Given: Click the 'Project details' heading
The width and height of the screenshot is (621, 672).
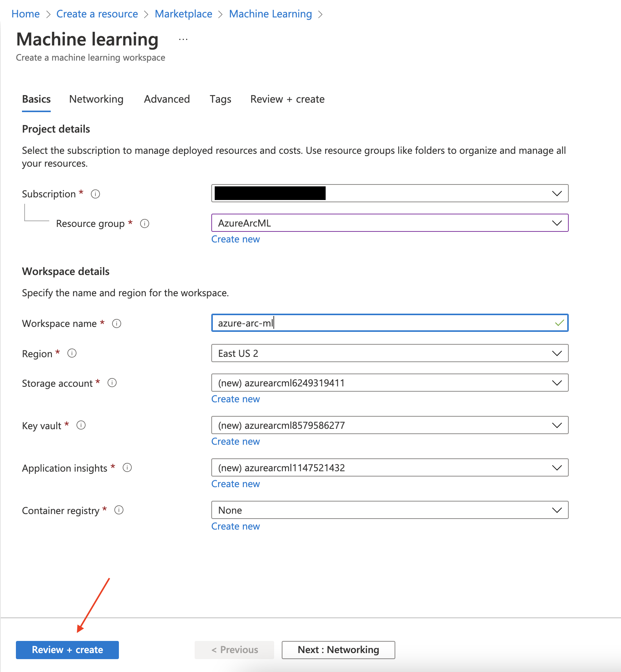Looking at the screenshot, I should tap(56, 129).
